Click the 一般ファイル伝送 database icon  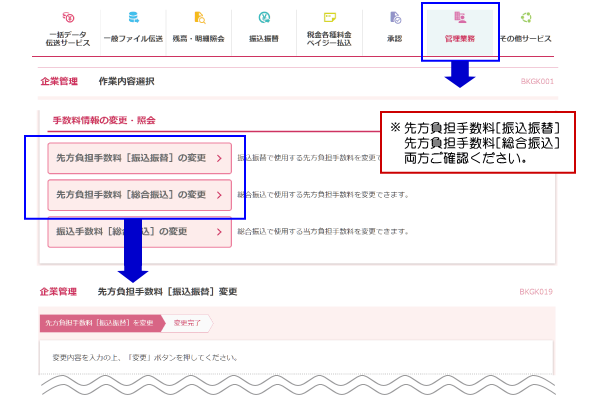(x=134, y=18)
